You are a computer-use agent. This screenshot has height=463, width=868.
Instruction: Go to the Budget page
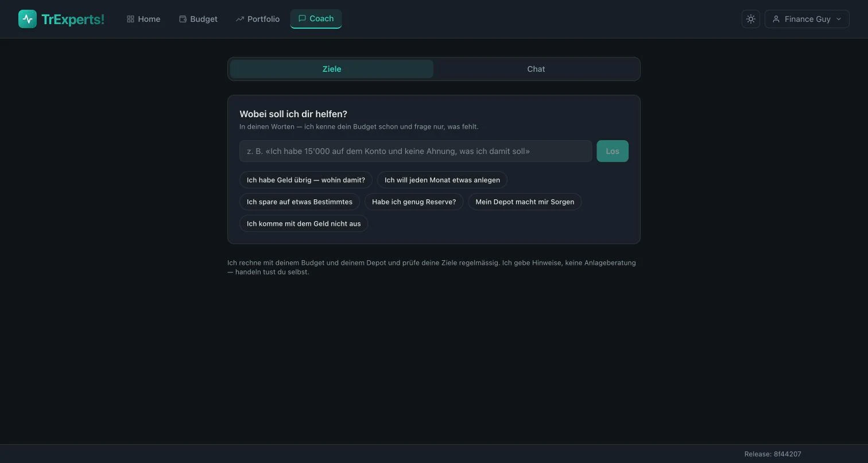[198, 19]
